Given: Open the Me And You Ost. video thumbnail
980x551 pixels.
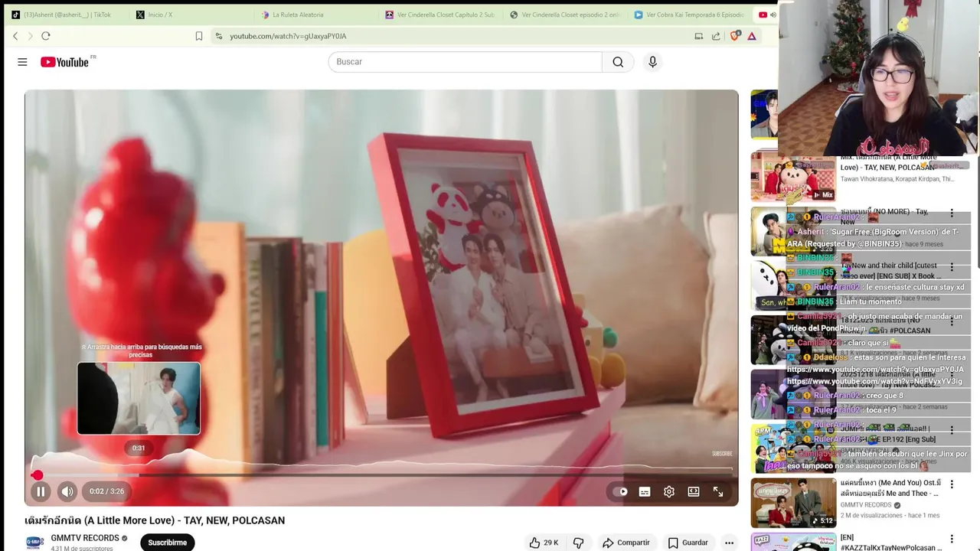Looking at the screenshot, I should coord(793,503).
